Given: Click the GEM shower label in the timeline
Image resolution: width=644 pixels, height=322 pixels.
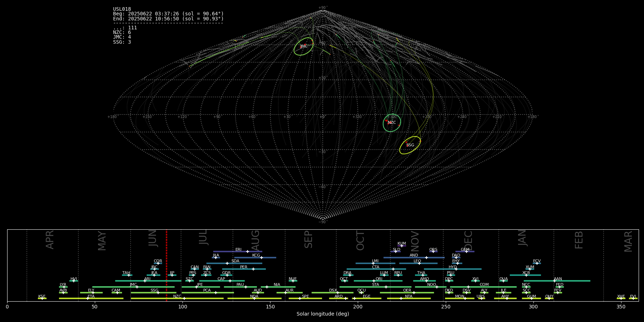Looking at the screenshot, I should click(x=465, y=250).
